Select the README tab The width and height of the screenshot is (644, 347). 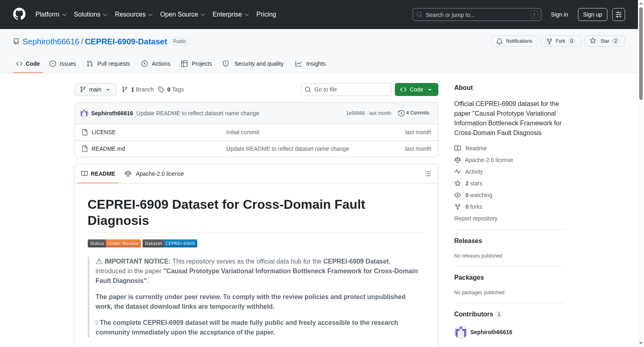[98, 174]
